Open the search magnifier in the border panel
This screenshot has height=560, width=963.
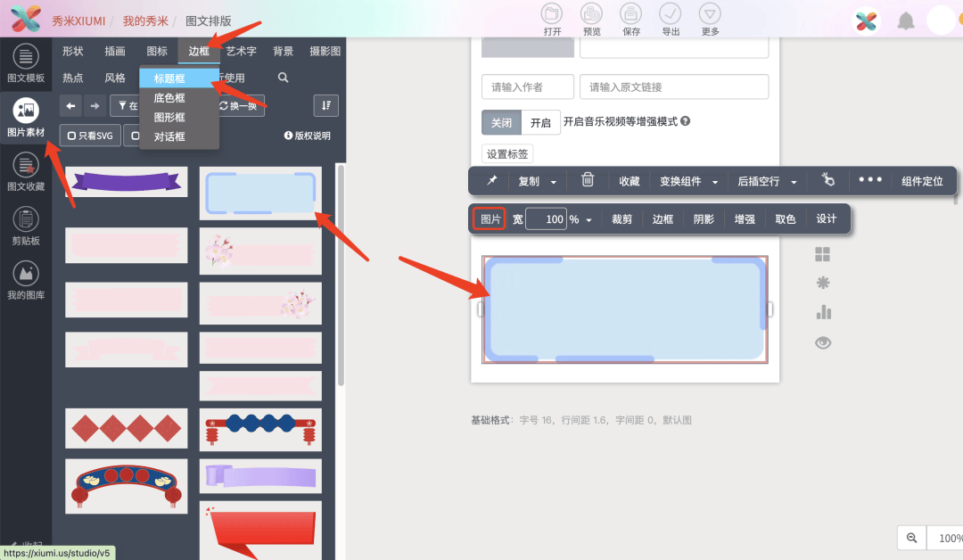point(283,78)
